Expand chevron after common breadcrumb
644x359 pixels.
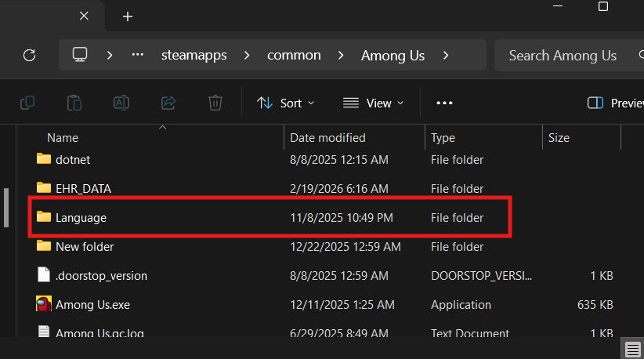click(x=341, y=55)
